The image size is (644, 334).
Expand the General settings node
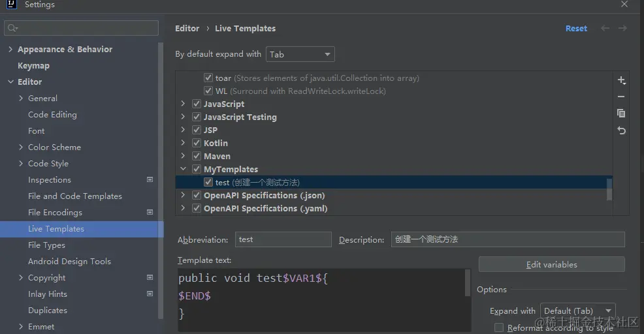pos(21,98)
